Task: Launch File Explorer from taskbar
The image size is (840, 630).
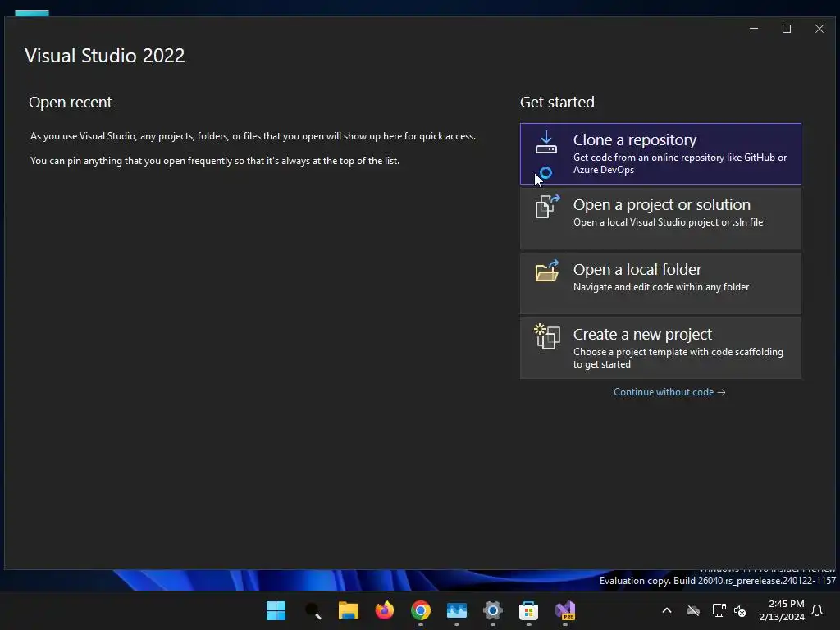Action: [348, 610]
